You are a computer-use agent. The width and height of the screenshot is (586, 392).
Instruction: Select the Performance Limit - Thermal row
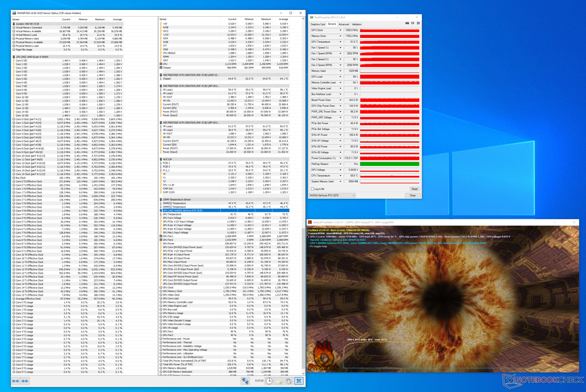point(224,342)
